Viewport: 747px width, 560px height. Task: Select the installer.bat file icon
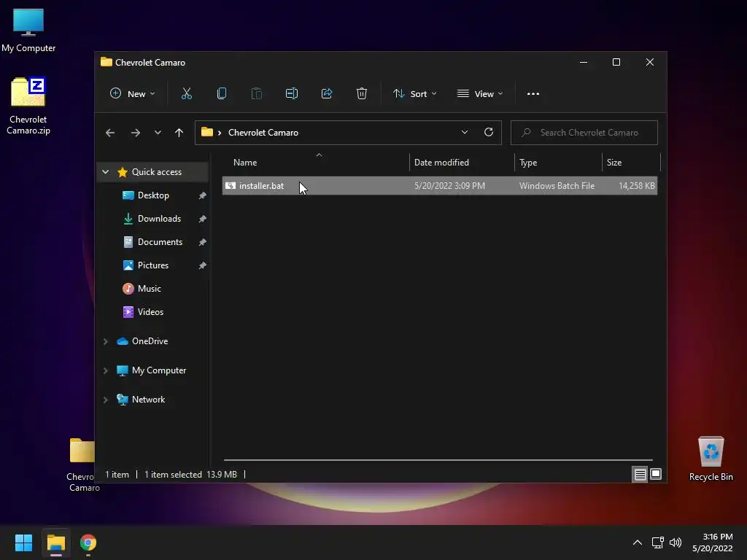(x=231, y=186)
